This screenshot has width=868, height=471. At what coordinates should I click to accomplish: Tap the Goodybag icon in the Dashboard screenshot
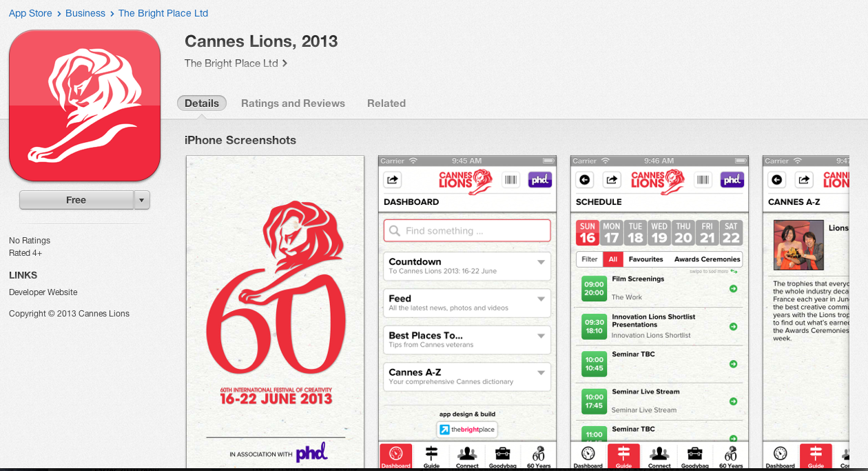503,456
